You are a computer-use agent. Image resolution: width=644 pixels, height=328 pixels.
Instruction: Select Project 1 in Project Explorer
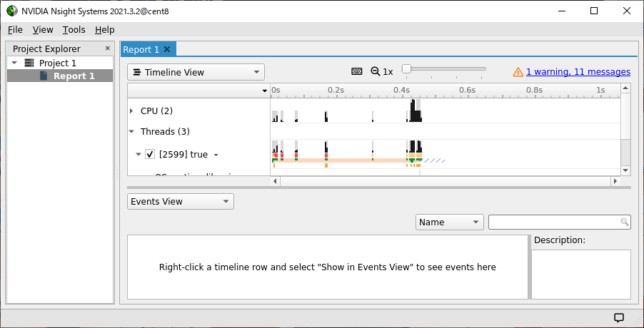58,63
